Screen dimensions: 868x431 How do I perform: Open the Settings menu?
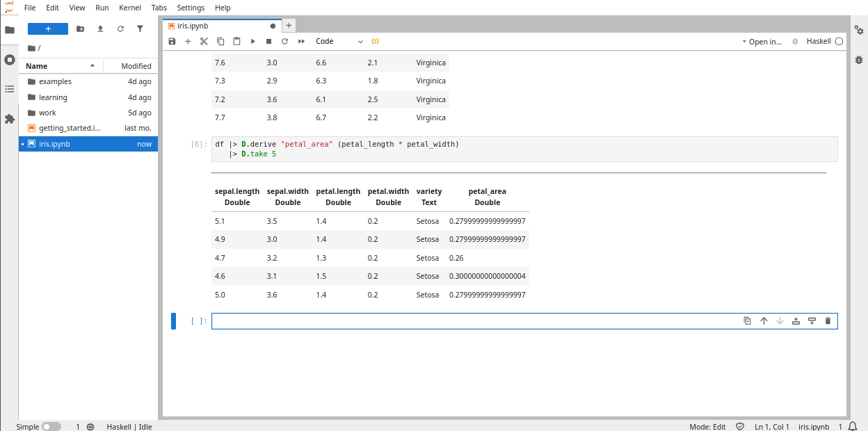click(x=191, y=8)
